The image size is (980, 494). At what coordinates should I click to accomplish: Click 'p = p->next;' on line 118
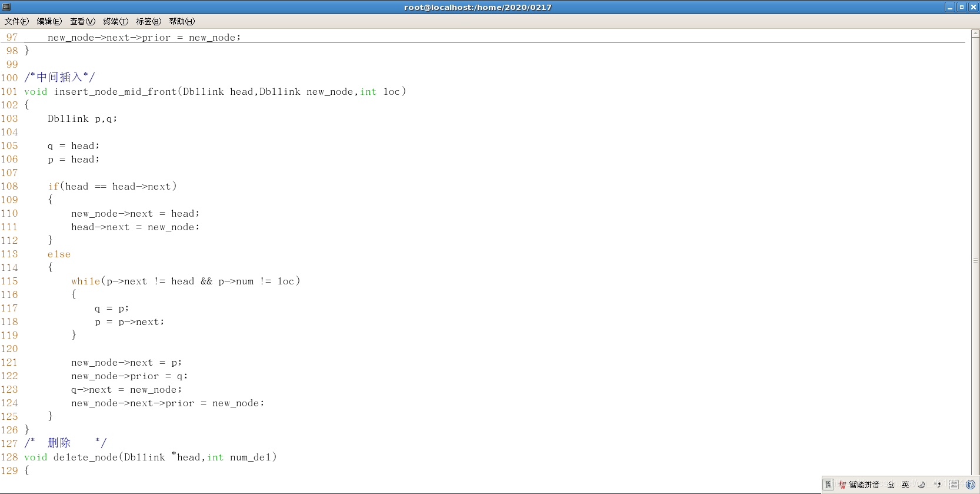pos(129,322)
